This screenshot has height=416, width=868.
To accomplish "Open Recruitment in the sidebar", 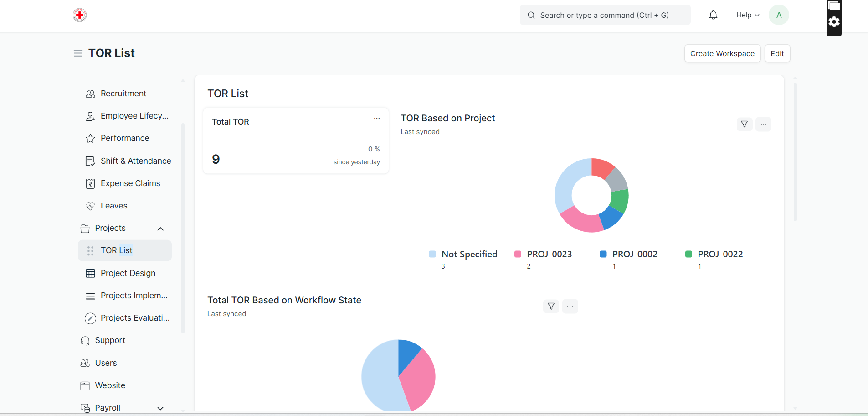I will point(123,94).
